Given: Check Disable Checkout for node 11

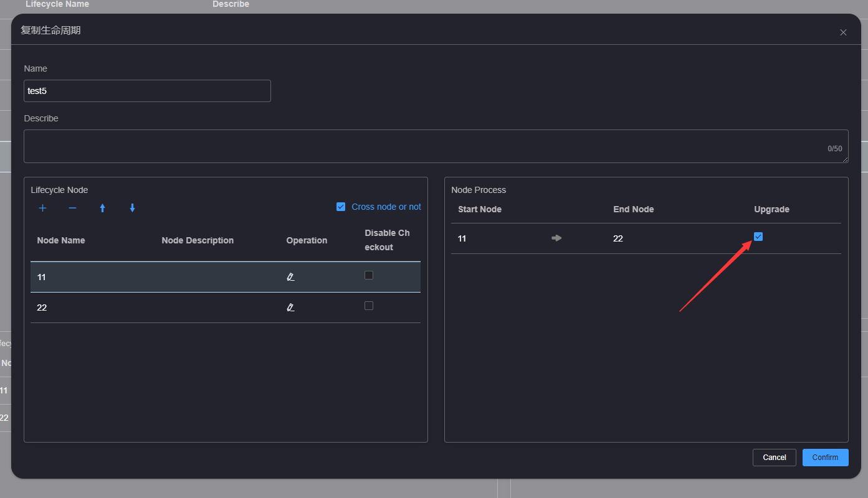Looking at the screenshot, I should 369,275.
